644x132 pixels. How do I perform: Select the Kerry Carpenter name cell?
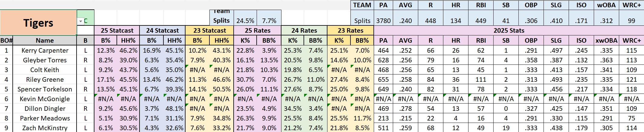tap(44, 51)
